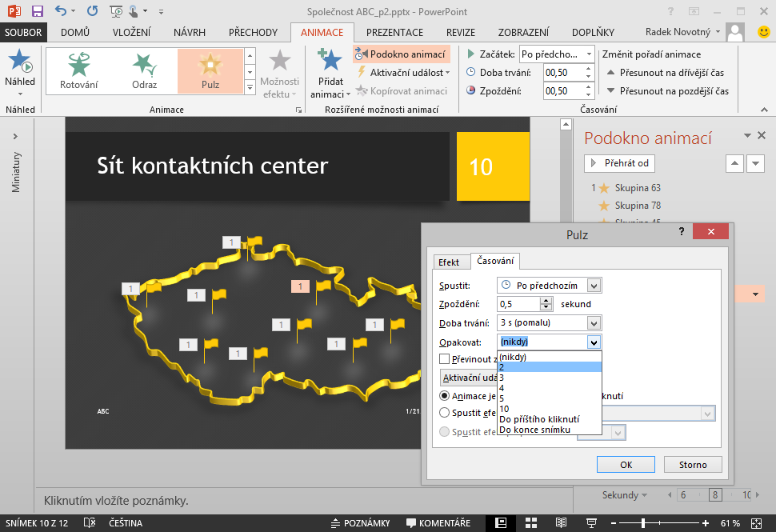776x532 pixels.
Task: Click OK in the Pulz dialog
Action: click(x=626, y=465)
